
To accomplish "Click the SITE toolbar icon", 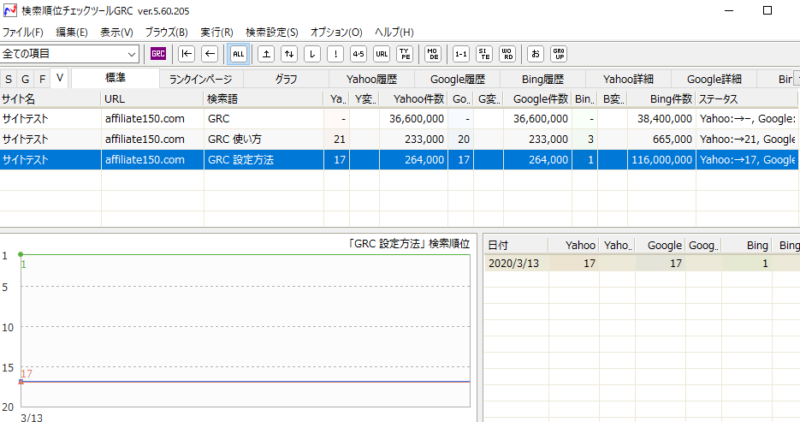I will [484, 54].
